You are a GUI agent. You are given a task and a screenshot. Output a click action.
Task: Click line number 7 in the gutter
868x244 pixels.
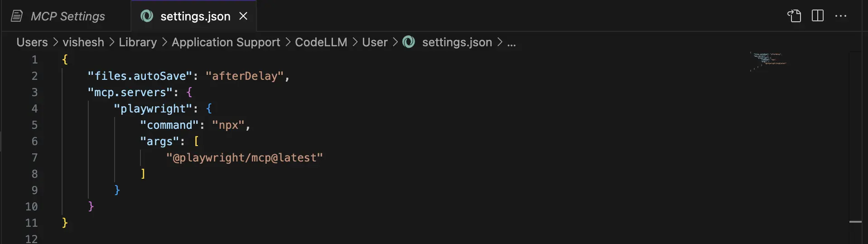[x=34, y=157]
